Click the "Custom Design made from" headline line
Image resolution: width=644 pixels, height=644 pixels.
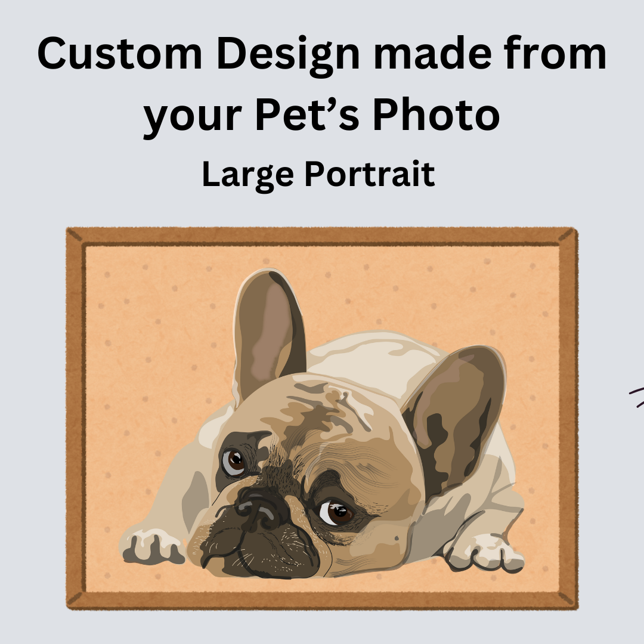(x=321, y=55)
